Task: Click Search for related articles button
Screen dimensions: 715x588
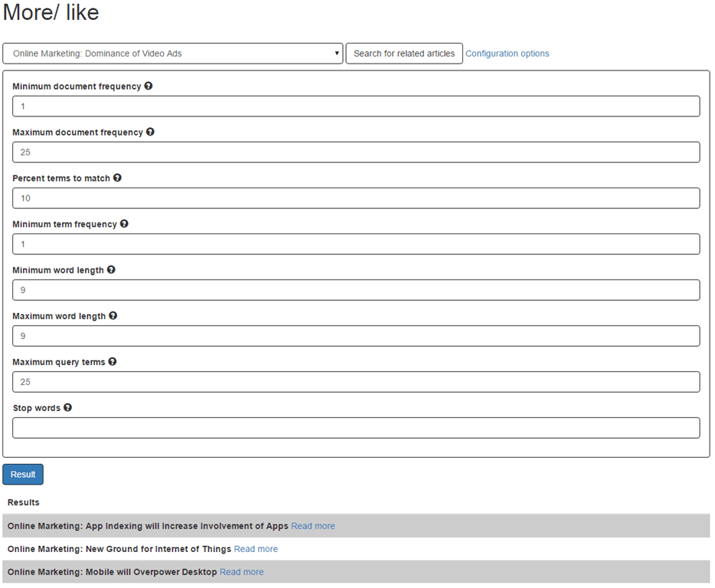Action: point(404,54)
